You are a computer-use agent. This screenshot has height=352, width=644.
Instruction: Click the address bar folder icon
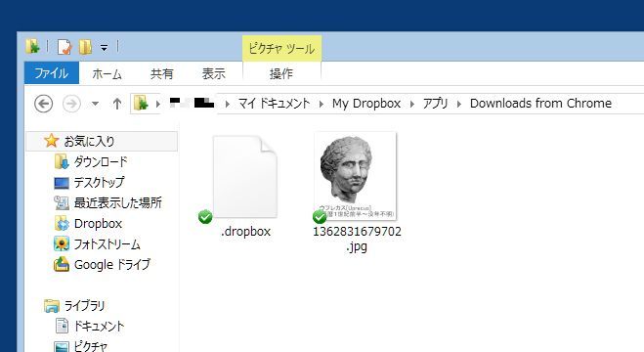pos(141,103)
